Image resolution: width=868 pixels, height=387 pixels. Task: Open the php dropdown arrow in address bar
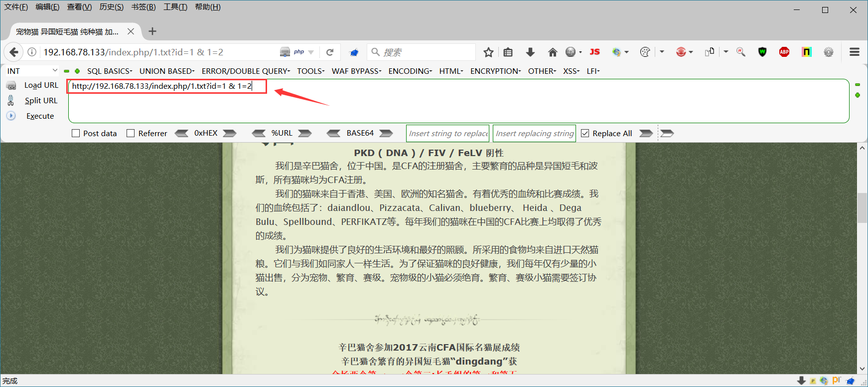tap(311, 52)
